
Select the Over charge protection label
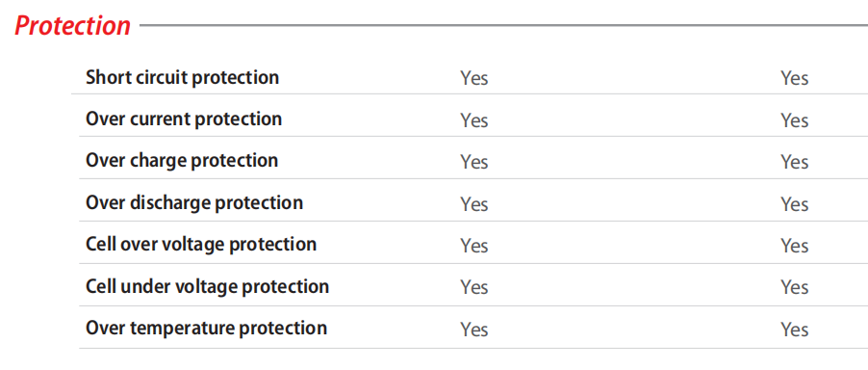click(182, 161)
